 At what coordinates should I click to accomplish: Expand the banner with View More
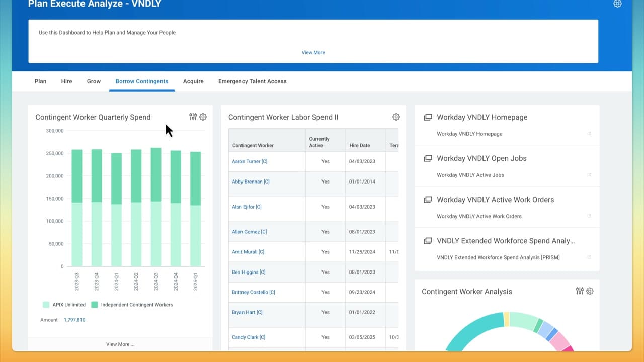point(313,52)
